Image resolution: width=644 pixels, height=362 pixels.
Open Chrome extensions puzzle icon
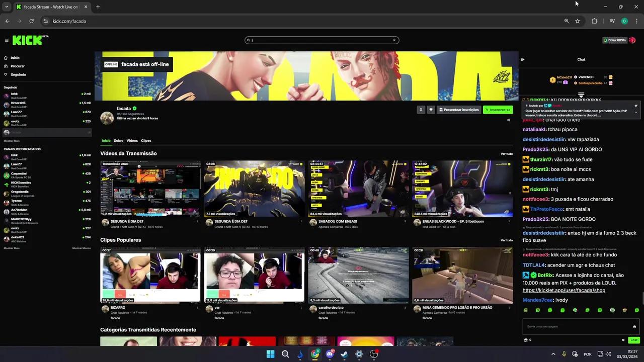[594, 21]
